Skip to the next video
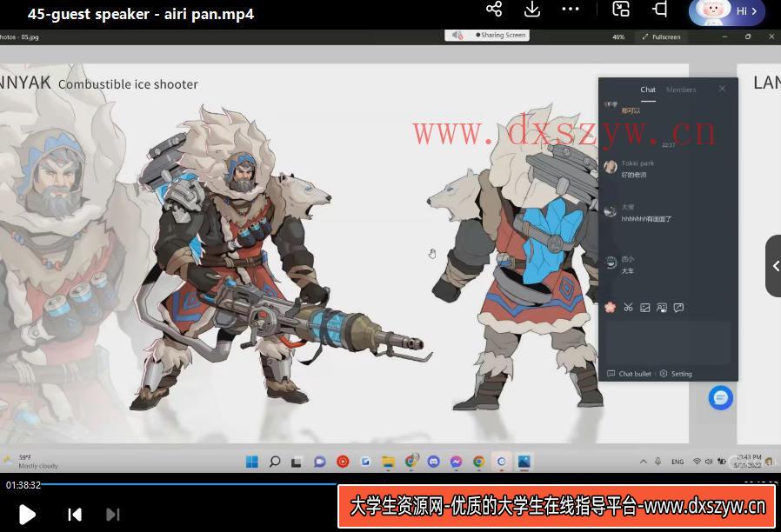 113,514
